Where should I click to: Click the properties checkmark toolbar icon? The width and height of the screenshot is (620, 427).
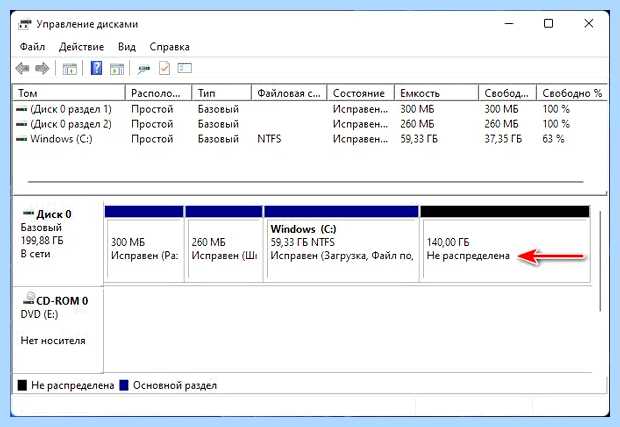coord(164,68)
